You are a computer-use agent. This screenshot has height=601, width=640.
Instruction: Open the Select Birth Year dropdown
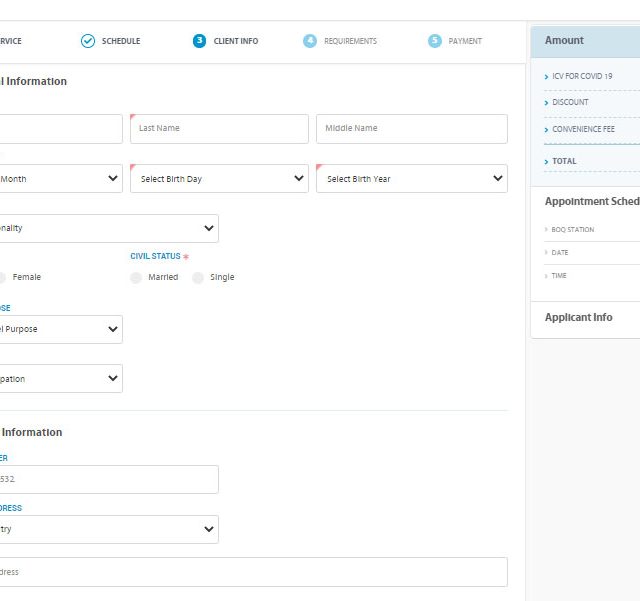click(x=411, y=179)
